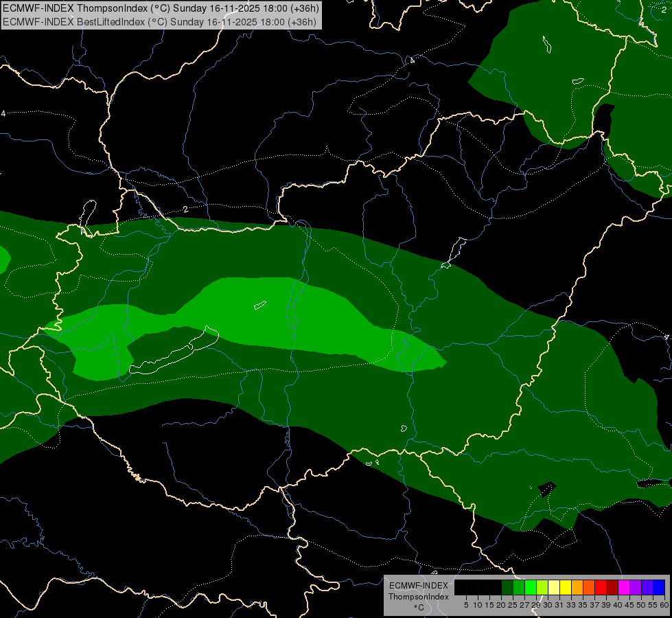Screen dimensions: 672x618
Task: Click legend scale value 45
Action: [x=629, y=605]
